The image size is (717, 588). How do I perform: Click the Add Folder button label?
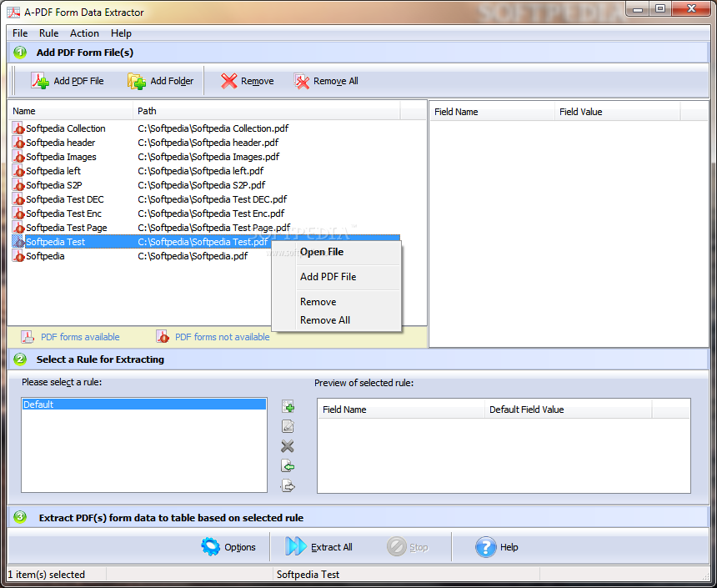(x=172, y=81)
